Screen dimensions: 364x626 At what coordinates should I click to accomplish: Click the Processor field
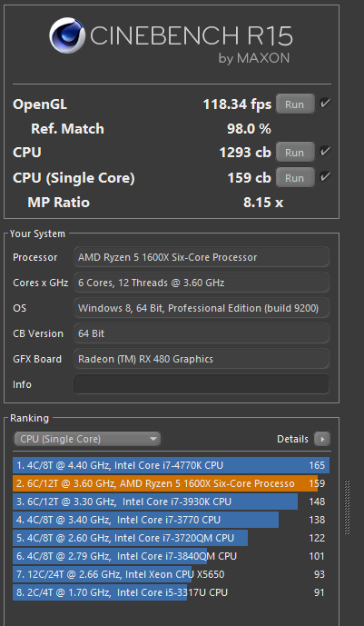[x=202, y=257]
